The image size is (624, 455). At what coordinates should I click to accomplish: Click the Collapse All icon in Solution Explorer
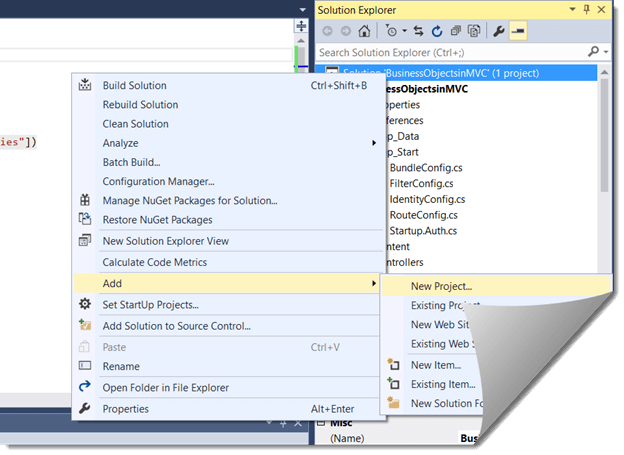[456, 31]
